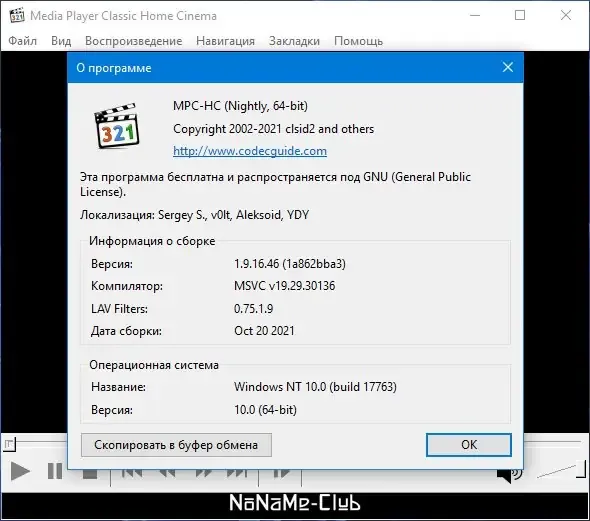590x521 pixels.
Task: Adjust the volume slider
Action: point(561,471)
